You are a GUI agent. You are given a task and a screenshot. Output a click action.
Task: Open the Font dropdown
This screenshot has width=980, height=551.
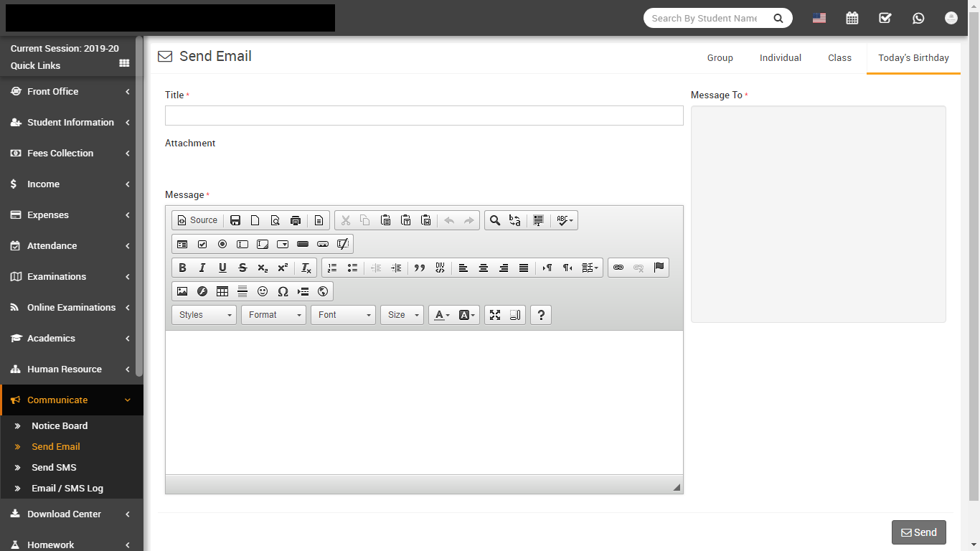click(x=343, y=315)
